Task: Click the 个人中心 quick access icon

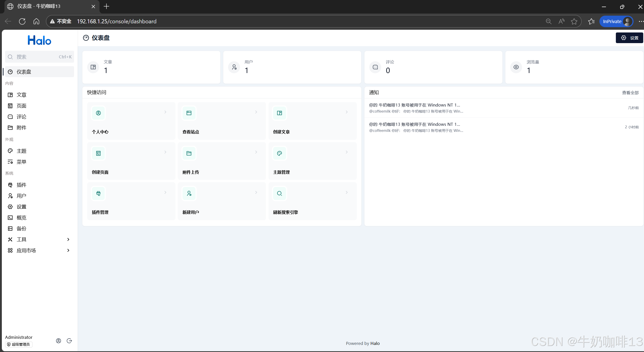Action: point(98,113)
